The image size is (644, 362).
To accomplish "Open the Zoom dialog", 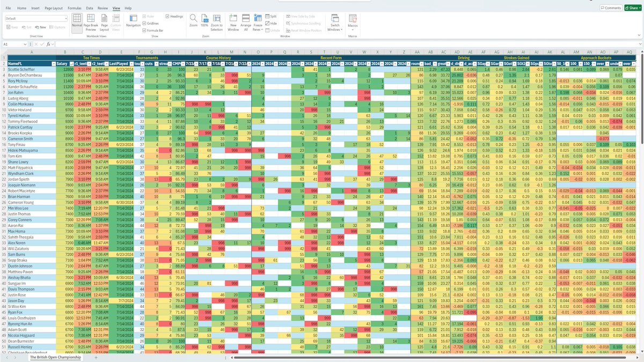I will [x=193, y=21].
